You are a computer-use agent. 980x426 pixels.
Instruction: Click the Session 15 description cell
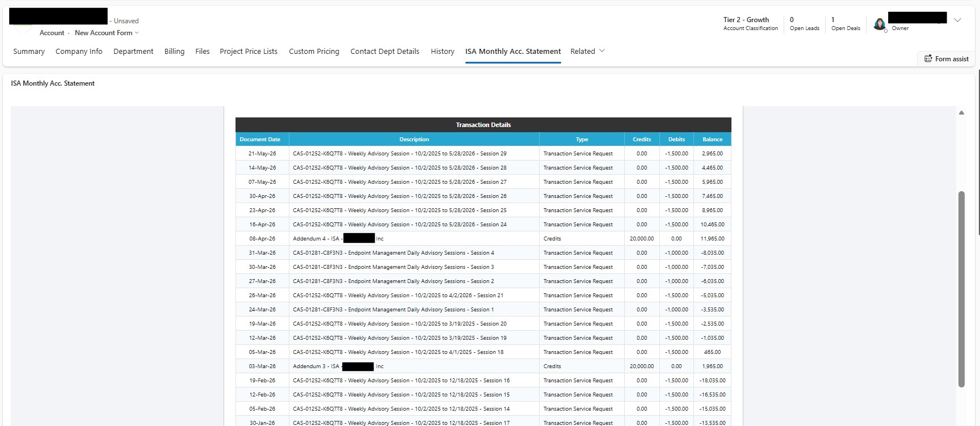(x=414, y=394)
